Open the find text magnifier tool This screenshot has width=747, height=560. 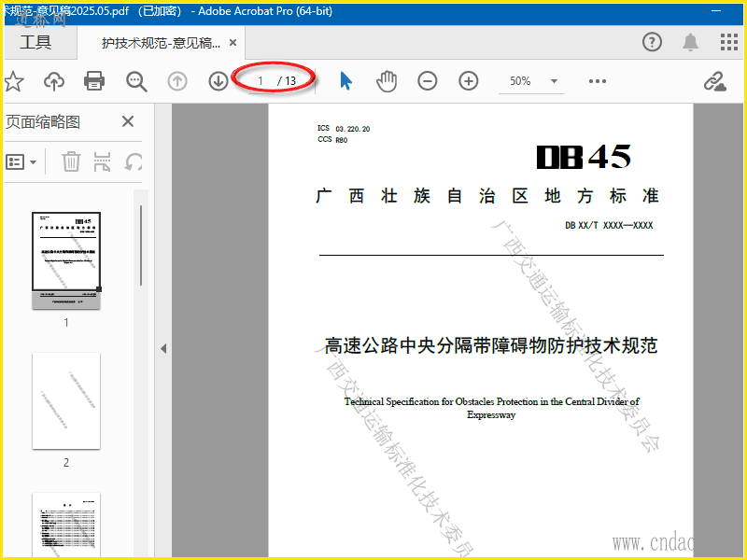point(136,81)
